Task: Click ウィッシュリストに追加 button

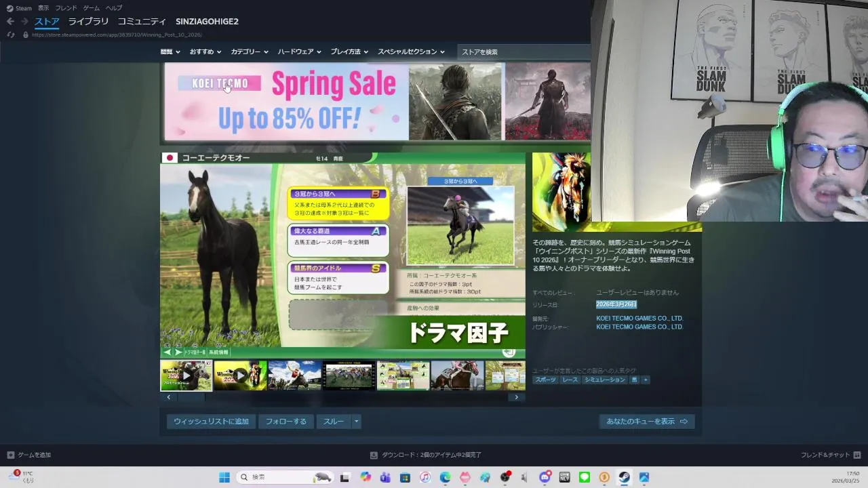Action: click(211, 422)
